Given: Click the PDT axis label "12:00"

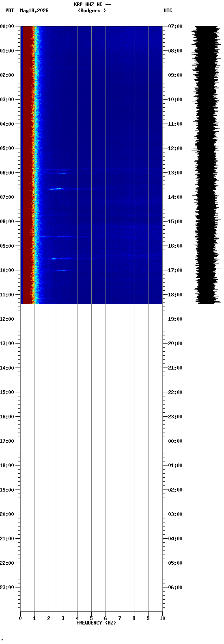Looking at the screenshot, I should coord(7,319).
